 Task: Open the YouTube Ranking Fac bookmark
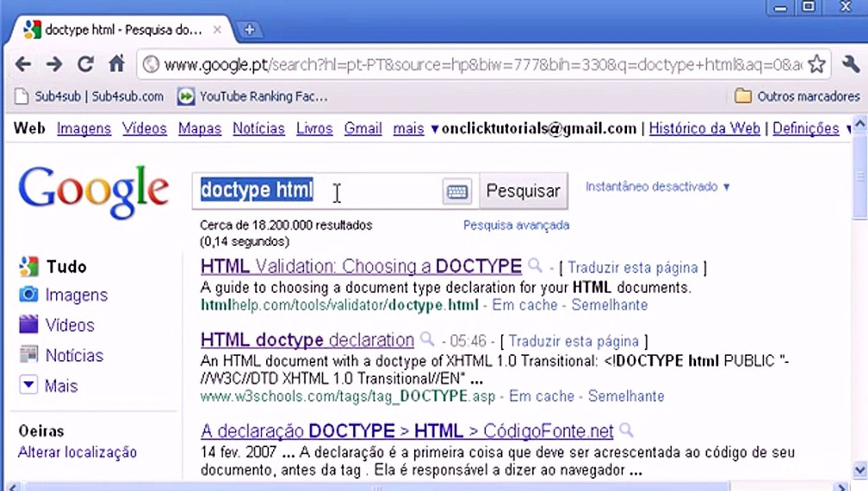point(252,96)
